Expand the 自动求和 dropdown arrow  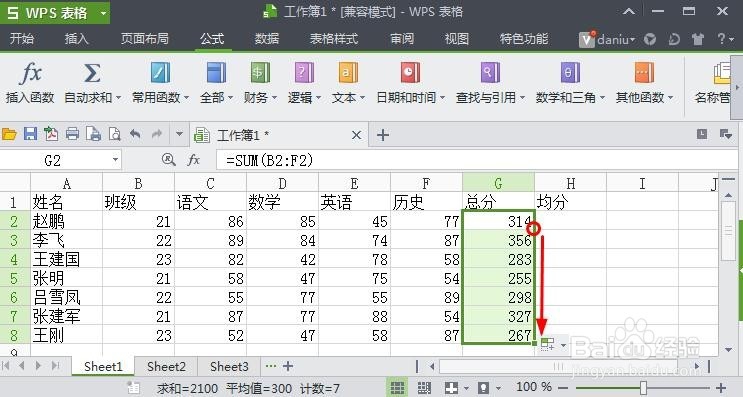click(x=118, y=98)
